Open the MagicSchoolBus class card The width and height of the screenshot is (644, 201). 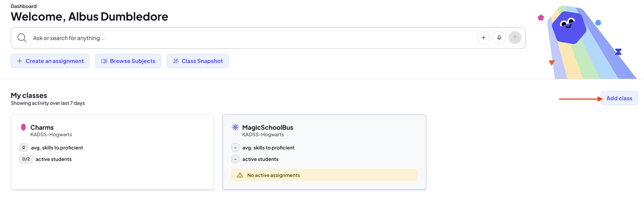(324, 152)
